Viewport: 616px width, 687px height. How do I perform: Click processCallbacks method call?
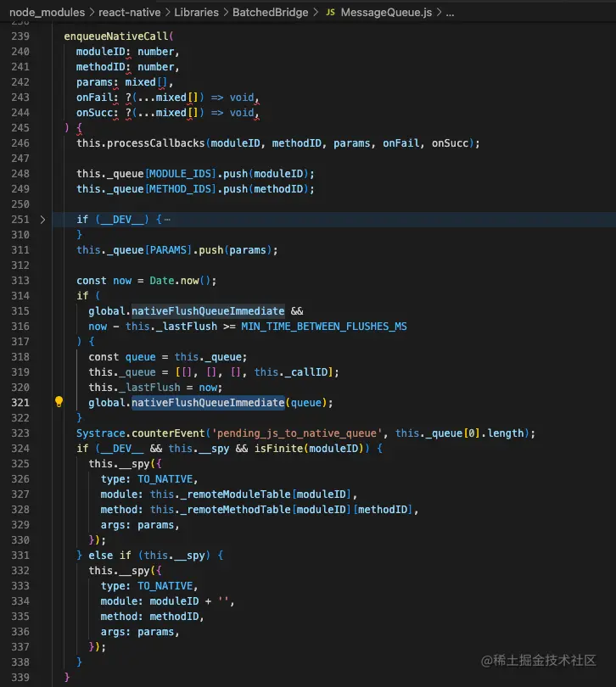coord(155,143)
